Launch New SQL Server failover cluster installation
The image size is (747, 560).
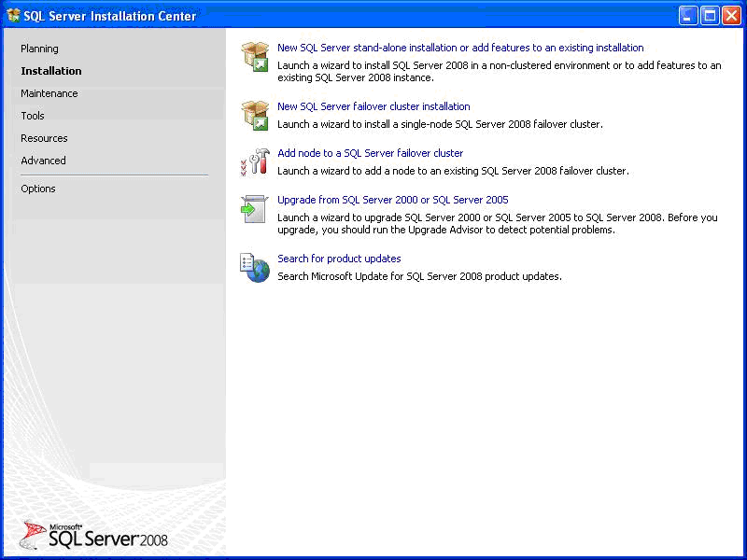373,106
